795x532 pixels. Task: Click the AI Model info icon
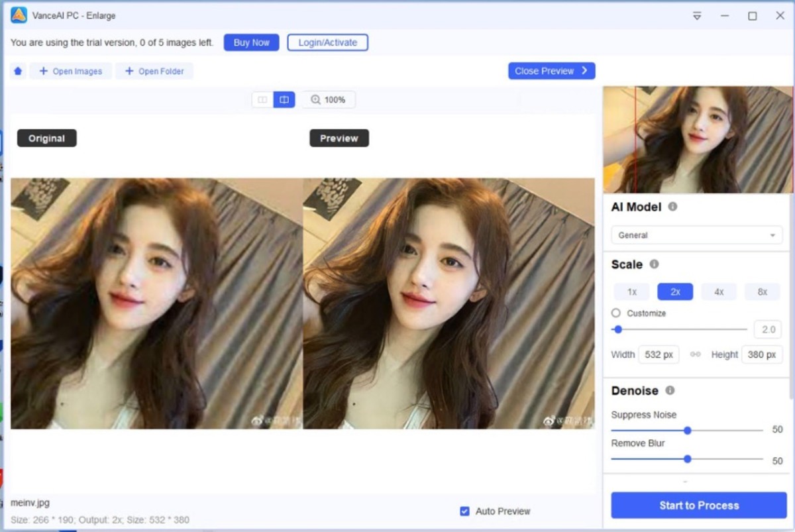pyautogui.click(x=673, y=207)
